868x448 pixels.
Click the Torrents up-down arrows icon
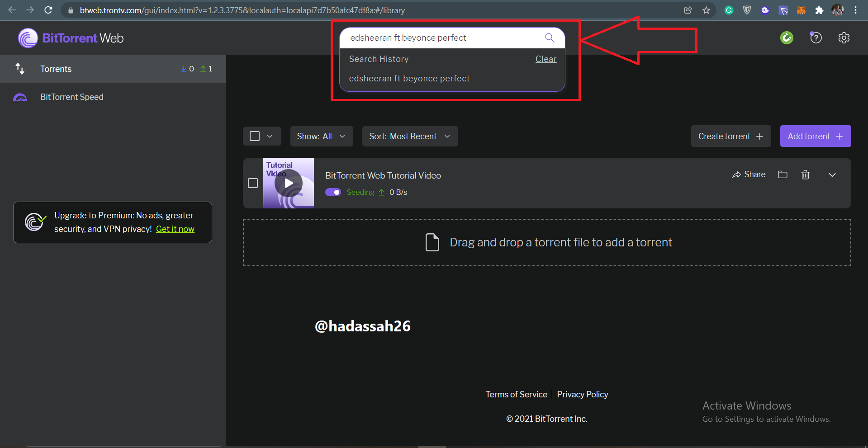coord(20,69)
